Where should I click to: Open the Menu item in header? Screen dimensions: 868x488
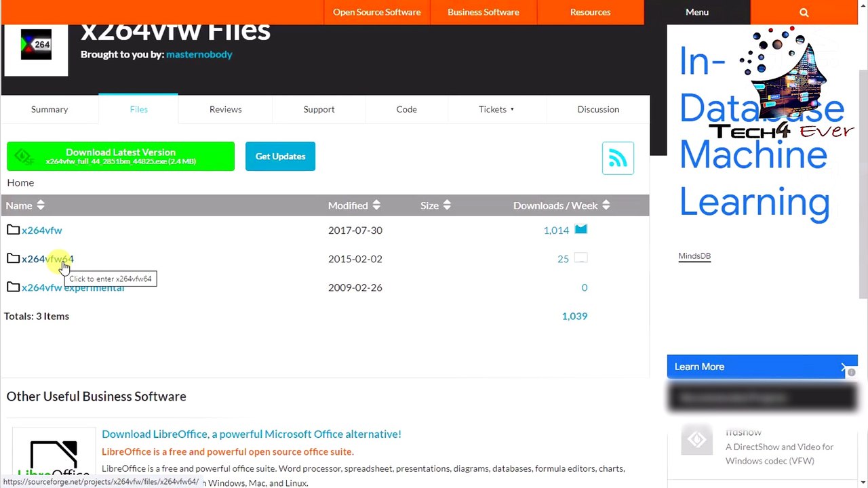coord(697,12)
